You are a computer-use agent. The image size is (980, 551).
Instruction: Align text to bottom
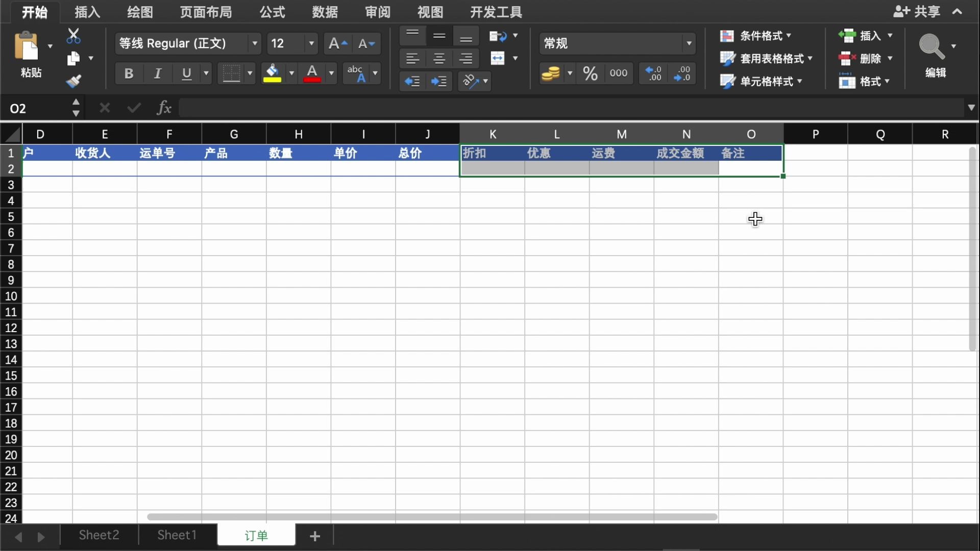click(x=465, y=36)
